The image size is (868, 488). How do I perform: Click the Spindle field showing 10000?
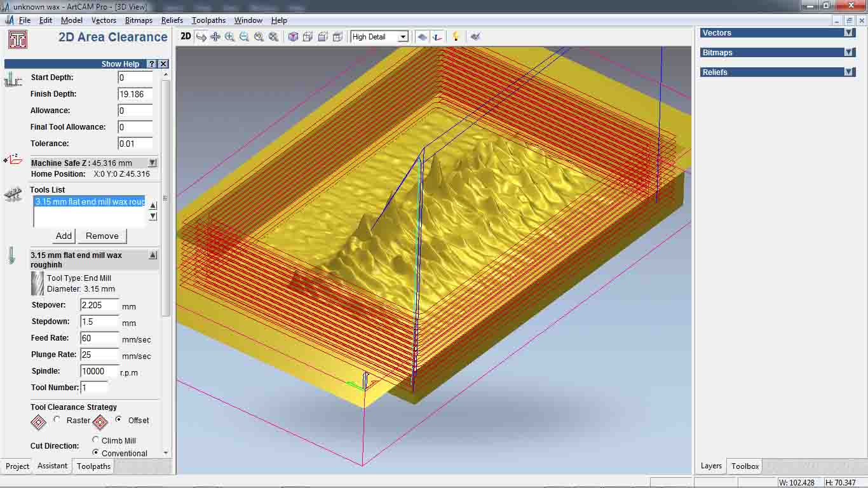[x=100, y=371]
